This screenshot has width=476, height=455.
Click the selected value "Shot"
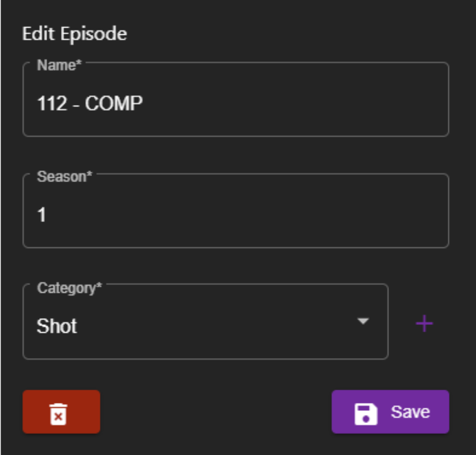57,326
